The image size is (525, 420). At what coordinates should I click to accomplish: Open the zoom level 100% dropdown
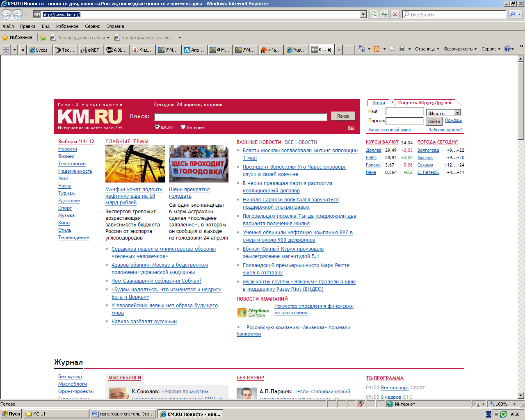[x=514, y=404]
